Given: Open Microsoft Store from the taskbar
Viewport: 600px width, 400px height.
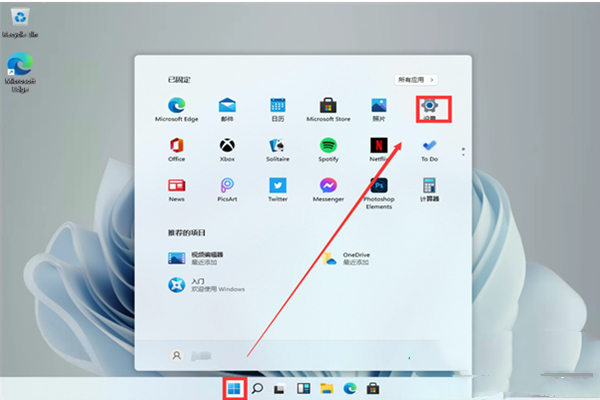Looking at the screenshot, I should click(373, 389).
